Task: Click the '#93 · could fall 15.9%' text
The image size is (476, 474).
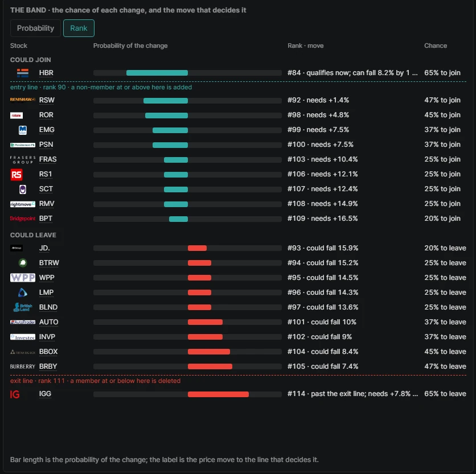Action: [x=323, y=248]
